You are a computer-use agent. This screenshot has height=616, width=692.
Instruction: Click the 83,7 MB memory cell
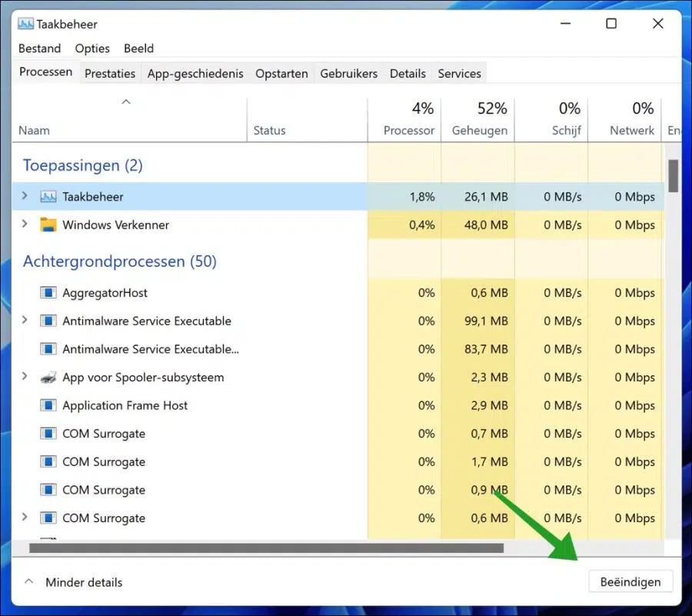(x=478, y=349)
